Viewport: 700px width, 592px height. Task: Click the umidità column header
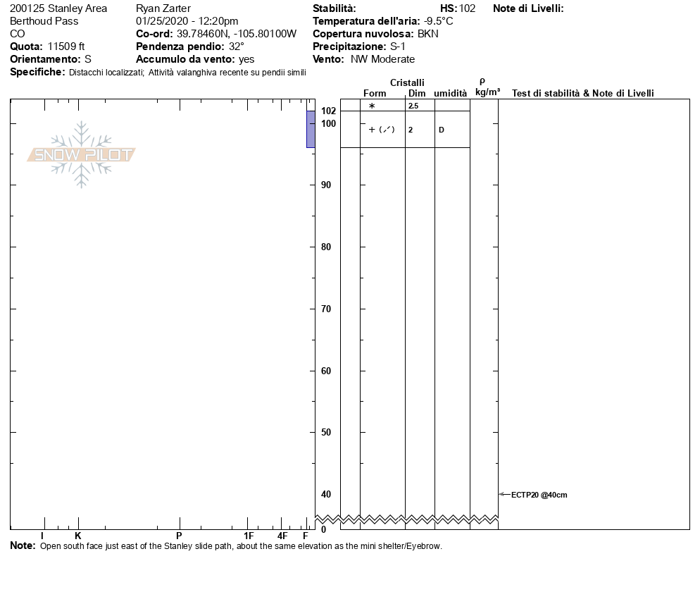click(450, 94)
